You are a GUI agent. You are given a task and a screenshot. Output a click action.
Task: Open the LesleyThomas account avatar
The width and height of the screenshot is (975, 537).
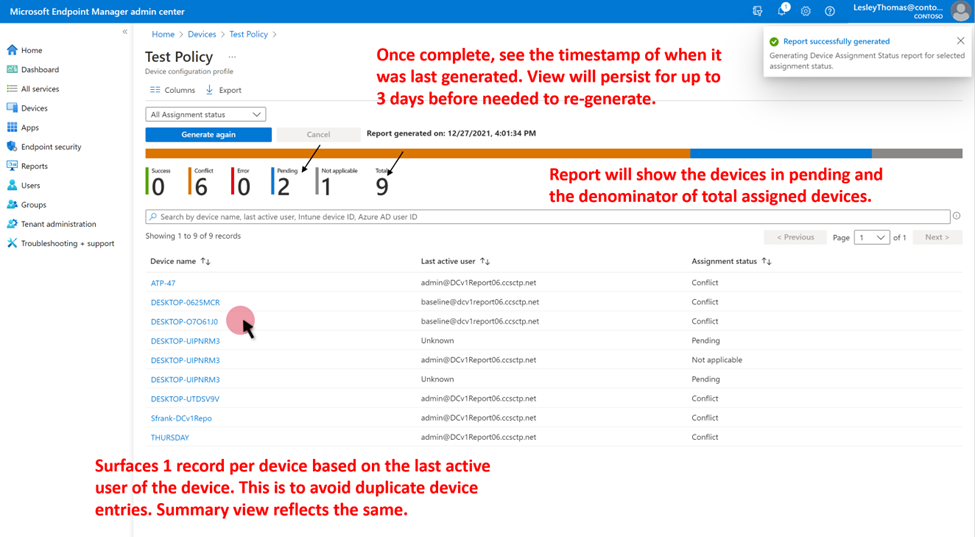(961, 11)
